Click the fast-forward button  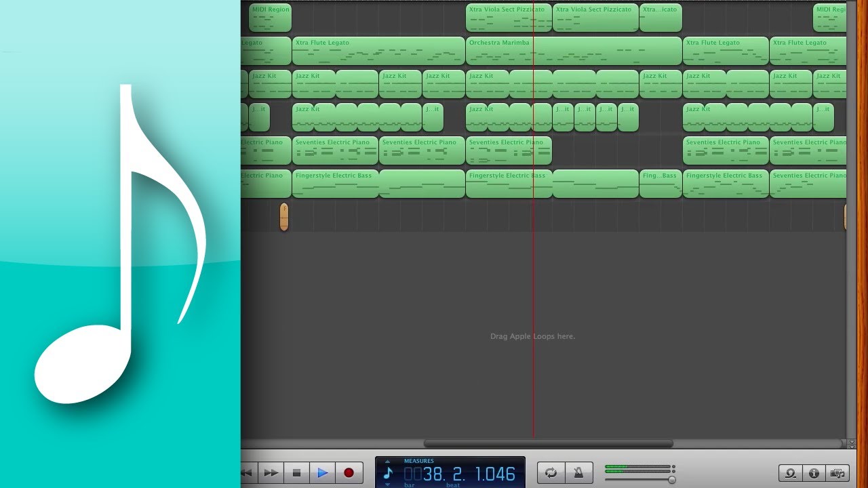pyautogui.click(x=271, y=473)
